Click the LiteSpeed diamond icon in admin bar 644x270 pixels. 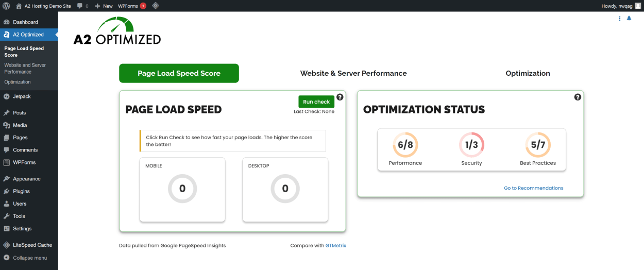click(156, 6)
